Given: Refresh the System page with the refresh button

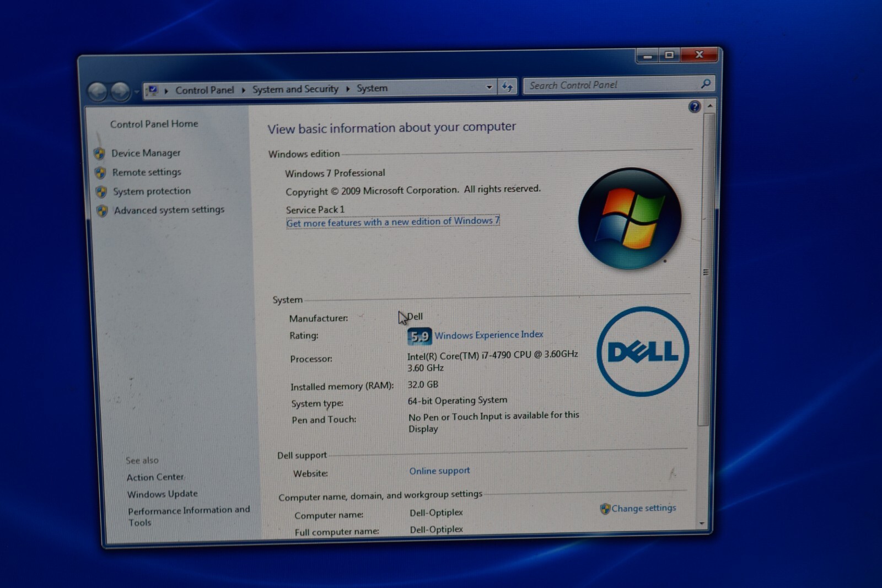Looking at the screenshot, I should [507, 87].
